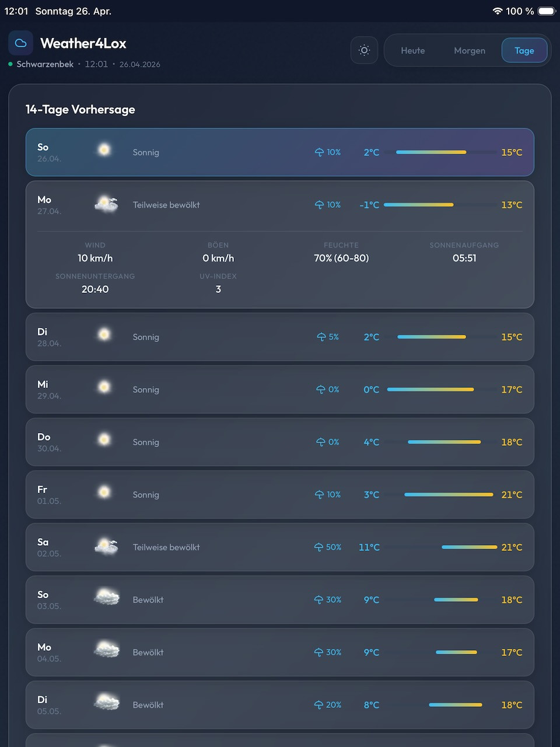Click the cloudy icon for Tuesday 05.05.
The height and width of the screenshot is (747, 560).
coord(107,703)
